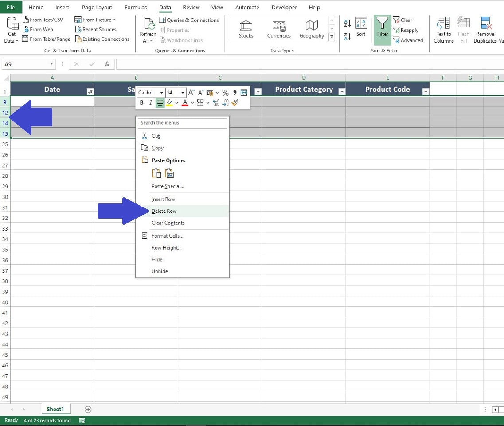Image resolution: width=504 pixels, height=426 pixels.
Task: Select the Text to Columns icon
Action: tap(443, 30)
